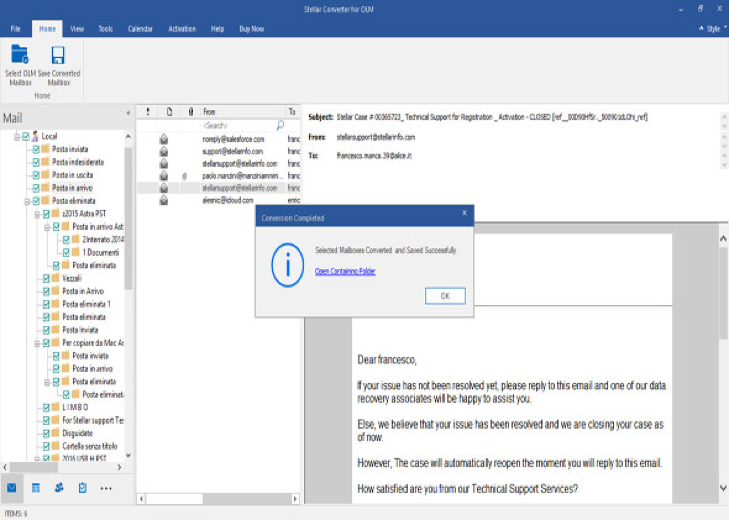
Task: Sort emails by To column header
Action: [293, 112]
